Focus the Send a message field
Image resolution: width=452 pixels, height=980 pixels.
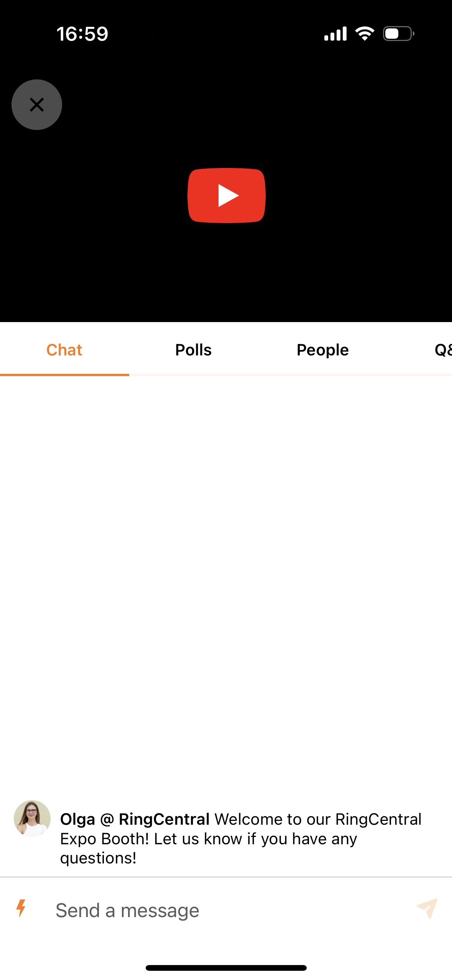tap(230, 910)
